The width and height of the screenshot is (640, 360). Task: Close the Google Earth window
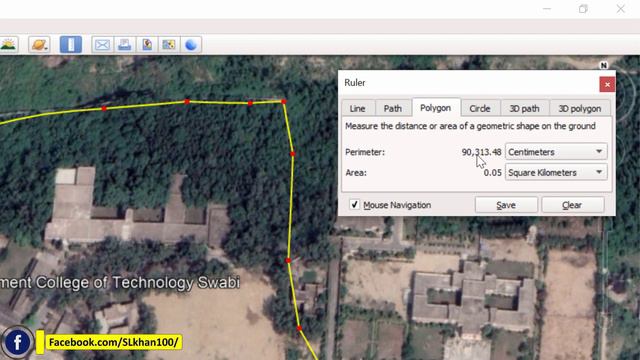click(620, 9)
